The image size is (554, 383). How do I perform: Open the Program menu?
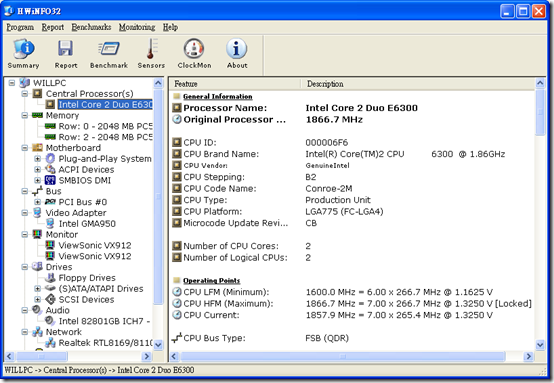(x=20, y=27)
